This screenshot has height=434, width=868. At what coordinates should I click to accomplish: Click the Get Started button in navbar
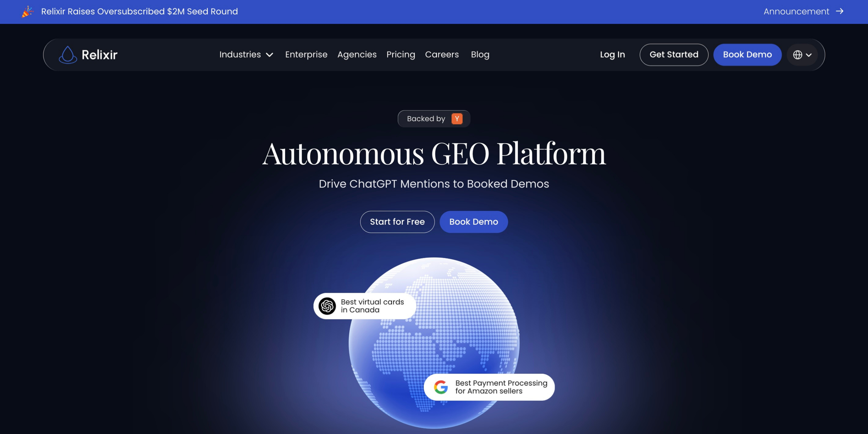(x=674, y=55)
